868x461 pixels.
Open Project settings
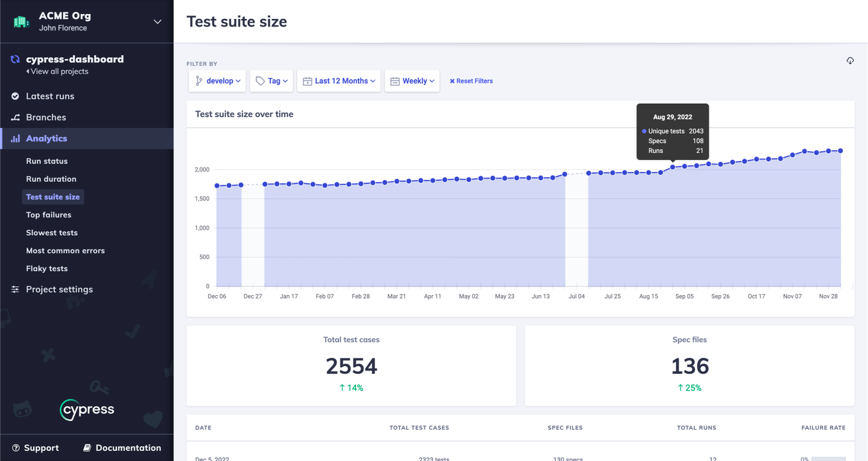[59, 290]
